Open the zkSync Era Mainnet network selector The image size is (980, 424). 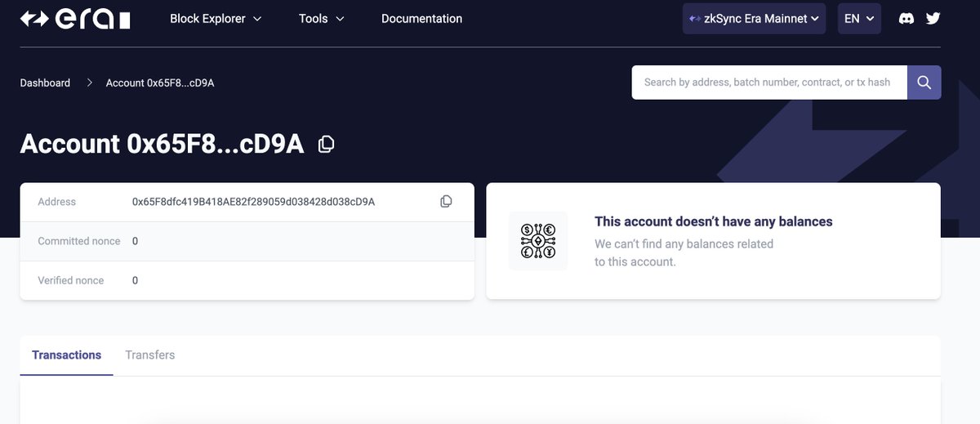(x=754, y=18)
